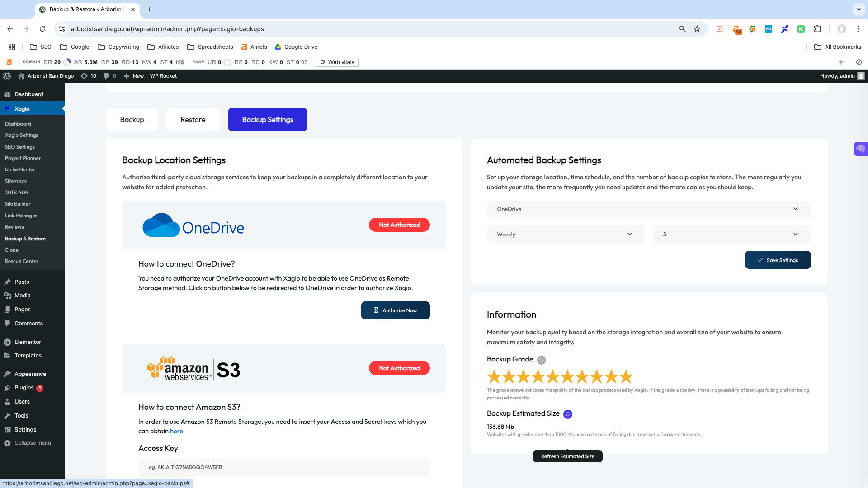Refresh the Backup Estimated Size icon

click(x=568, y=414)
